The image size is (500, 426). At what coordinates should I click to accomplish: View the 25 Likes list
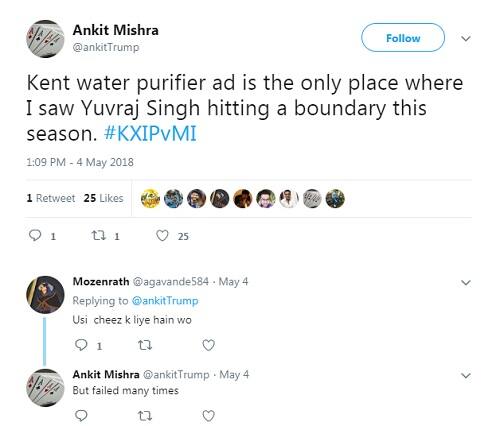click(104, 198)
